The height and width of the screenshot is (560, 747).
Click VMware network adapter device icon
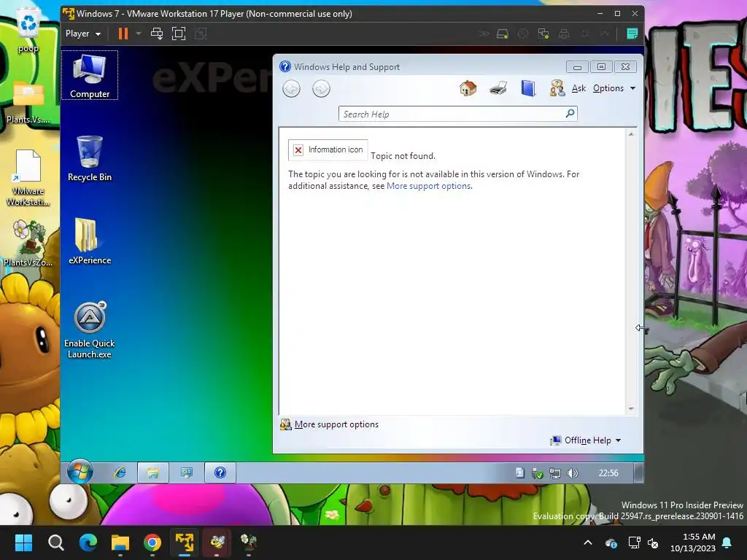[543, 34]
